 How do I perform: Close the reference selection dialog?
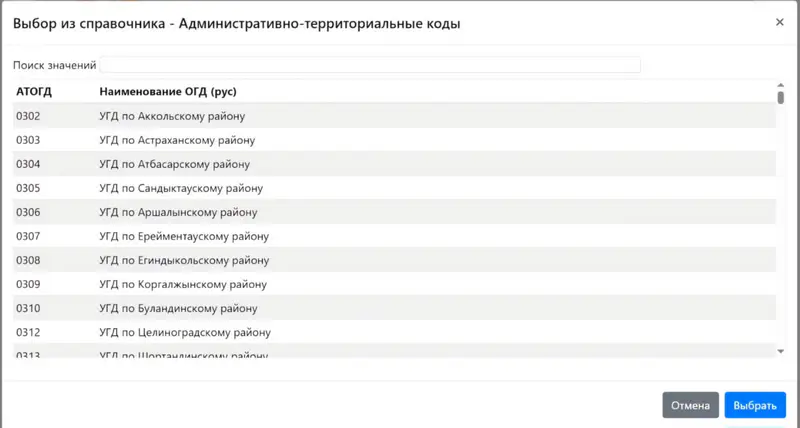779,22
